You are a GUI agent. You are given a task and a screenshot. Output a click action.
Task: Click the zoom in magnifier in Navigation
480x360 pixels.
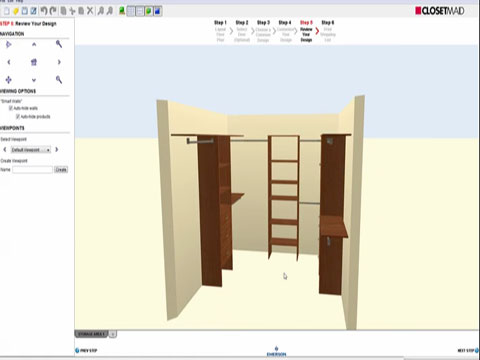tap(59, 44)
